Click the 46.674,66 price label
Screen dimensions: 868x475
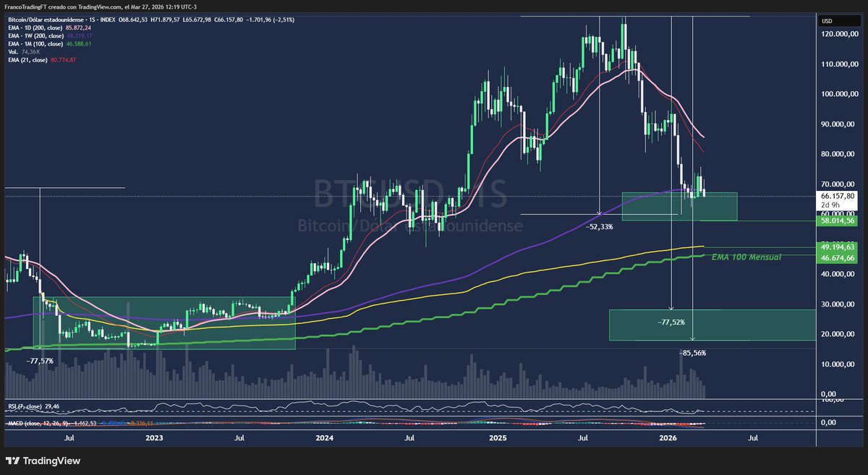838,257
